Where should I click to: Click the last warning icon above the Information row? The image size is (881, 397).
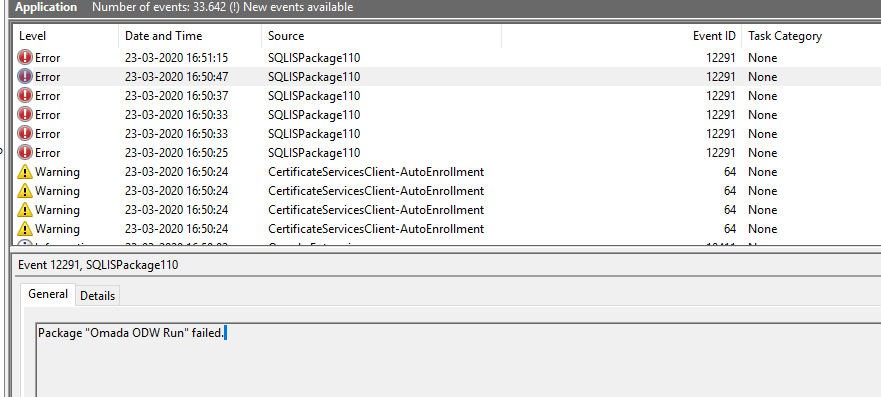[x=25, y=229]
